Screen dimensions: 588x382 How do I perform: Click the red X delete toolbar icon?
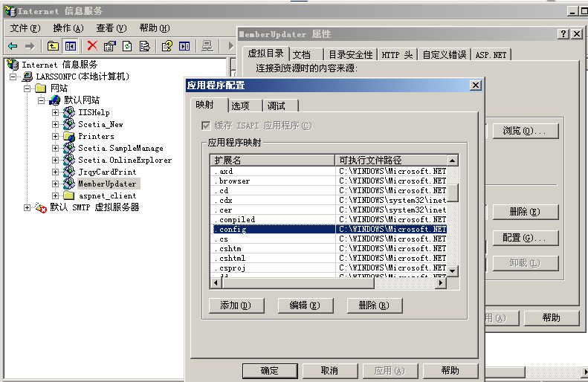pyautogui.click(x=92, y=46)
